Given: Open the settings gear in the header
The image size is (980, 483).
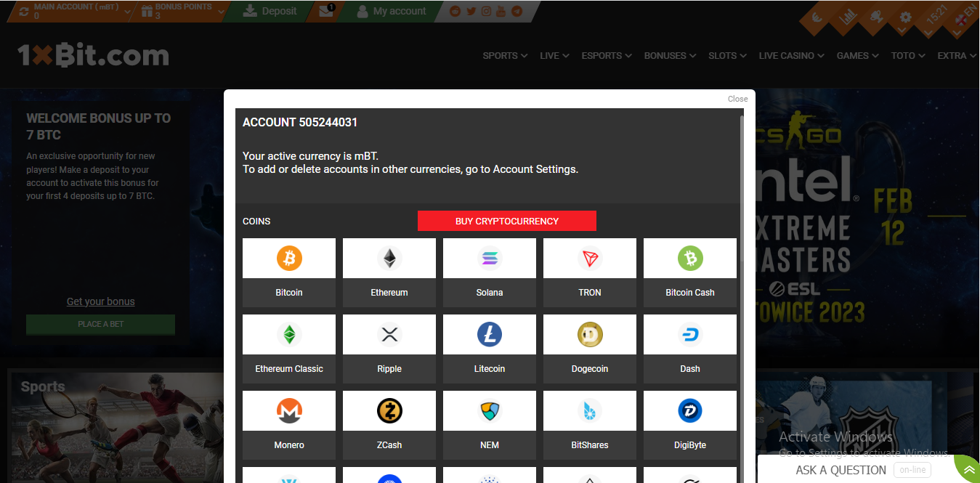Looking at the screenshot, I should click(x=905, y=17).
